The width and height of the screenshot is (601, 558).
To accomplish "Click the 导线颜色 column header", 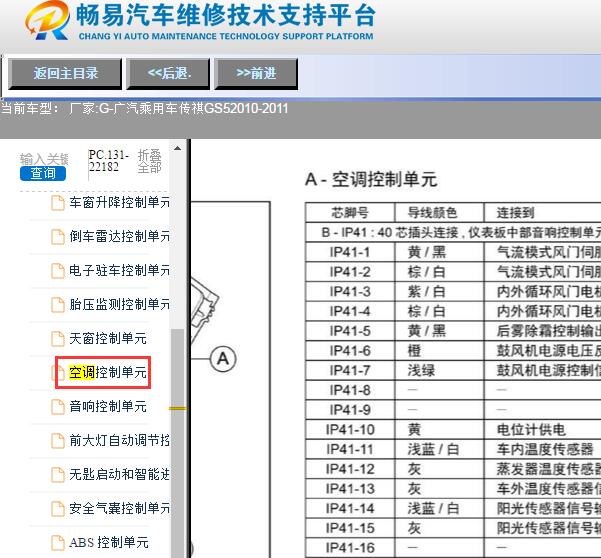I will coord(439,213).
